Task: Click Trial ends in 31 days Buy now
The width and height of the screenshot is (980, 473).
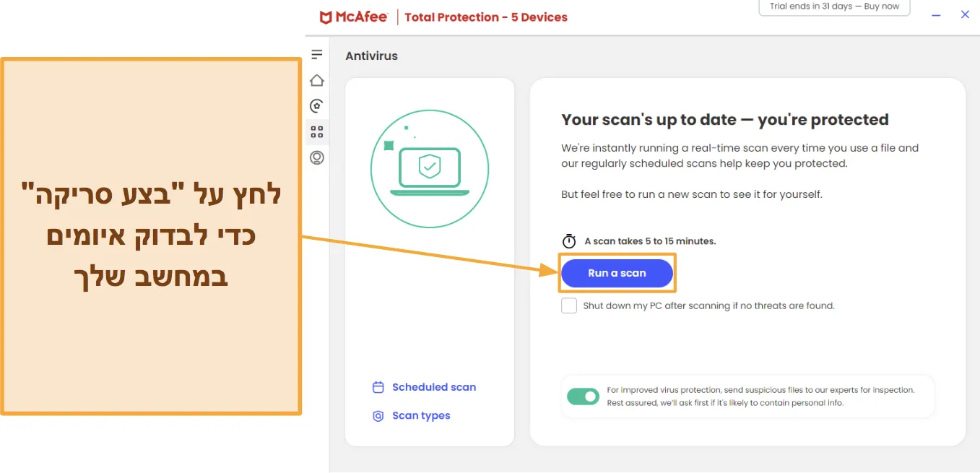Action: [x=834, y=6]
